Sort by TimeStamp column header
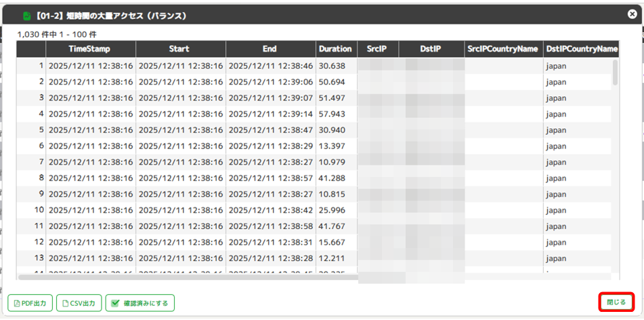Screen dimensions: 644x320 click(x=91, y=49)
